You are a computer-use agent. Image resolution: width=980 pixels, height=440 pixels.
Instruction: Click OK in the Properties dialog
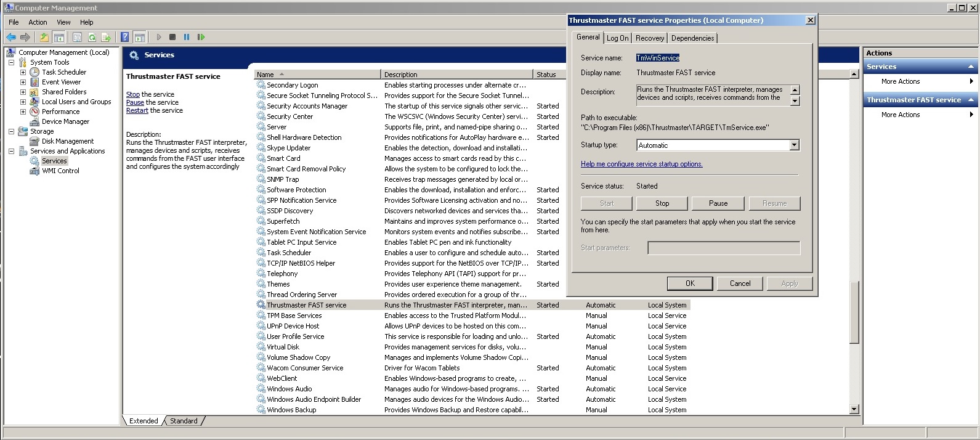pyautogui.click(x=690, y=283)
